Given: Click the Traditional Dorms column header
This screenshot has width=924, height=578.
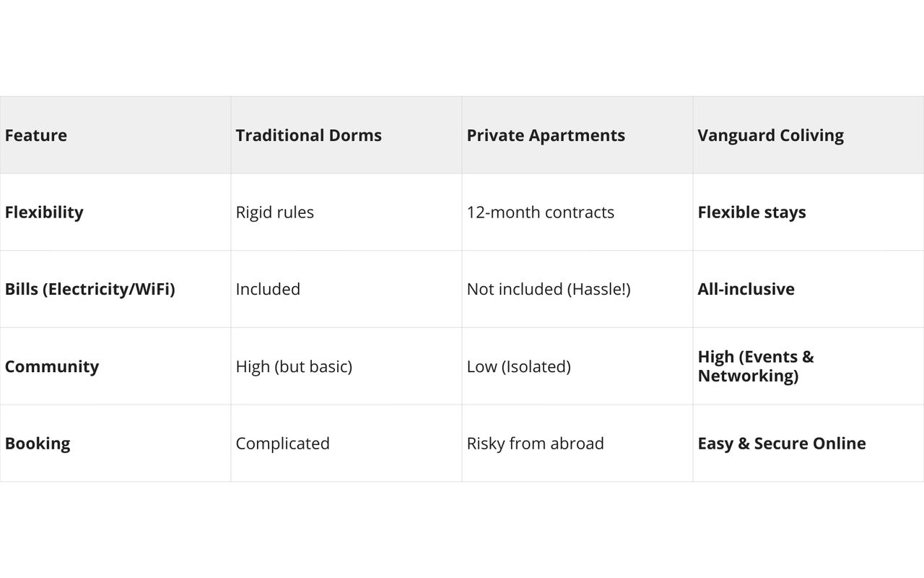Looking at the screenshot, I should [x=308, y=135].
